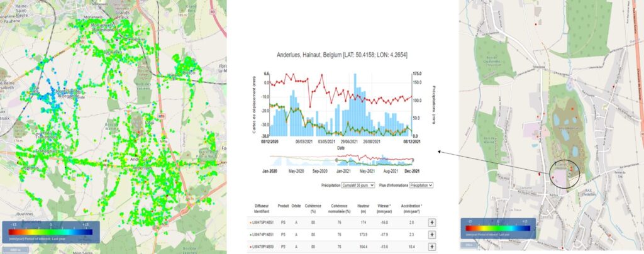Click velocity value -17.9 in second row

click(x=384, y=235)
